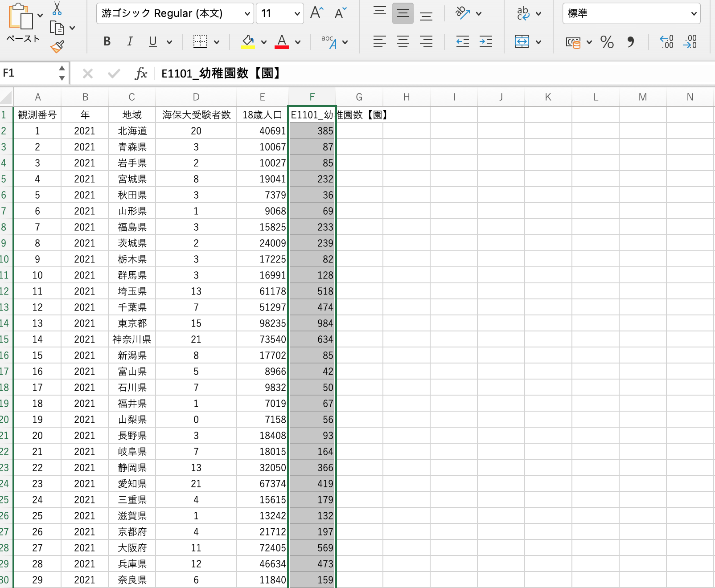Select column C header
Image resolution: width=715 pixels, height=588 pixels.
(132, 97)
